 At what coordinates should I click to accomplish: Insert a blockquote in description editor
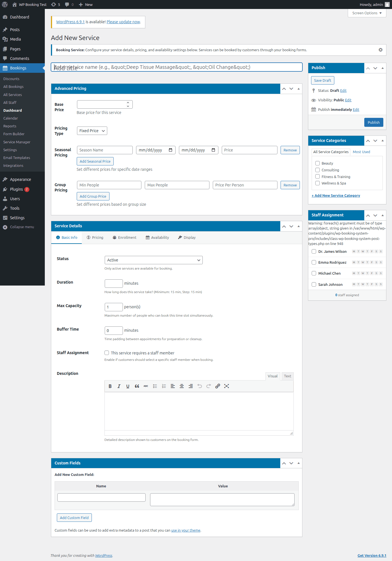coord(137,386)
